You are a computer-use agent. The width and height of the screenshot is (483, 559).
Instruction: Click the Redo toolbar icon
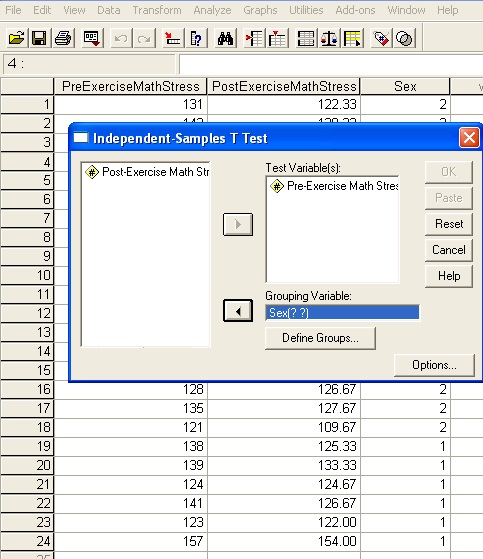click(144, 38)
